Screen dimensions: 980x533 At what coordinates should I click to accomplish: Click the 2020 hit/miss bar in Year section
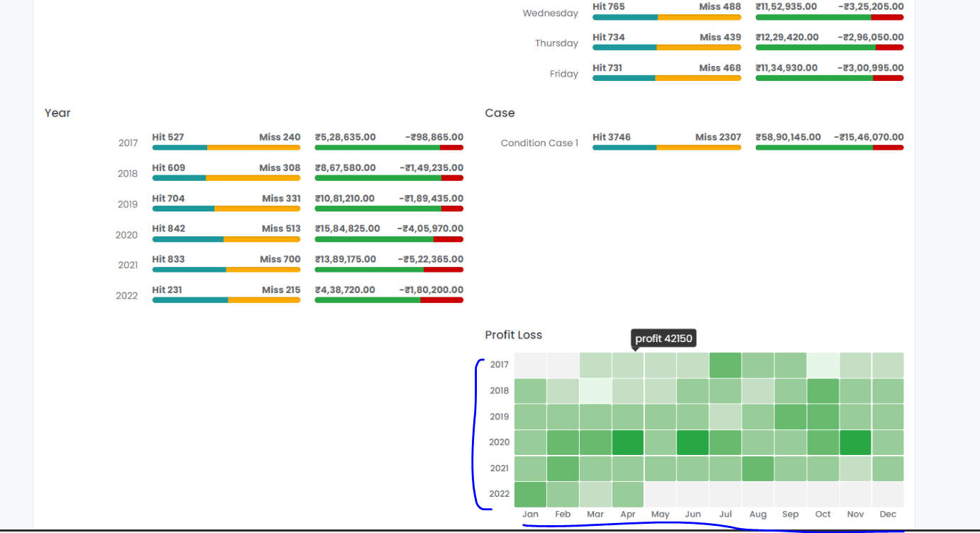(x=226, y=240)
